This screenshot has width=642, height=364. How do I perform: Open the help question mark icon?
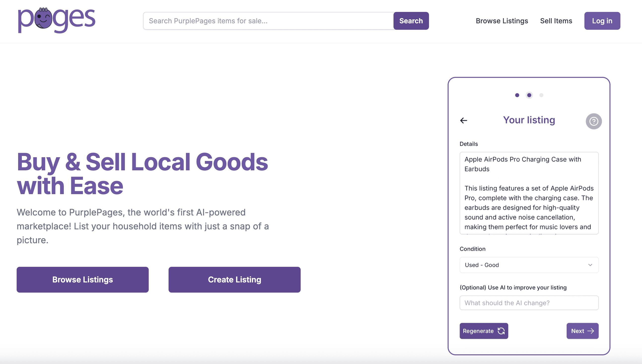[593, 121]
